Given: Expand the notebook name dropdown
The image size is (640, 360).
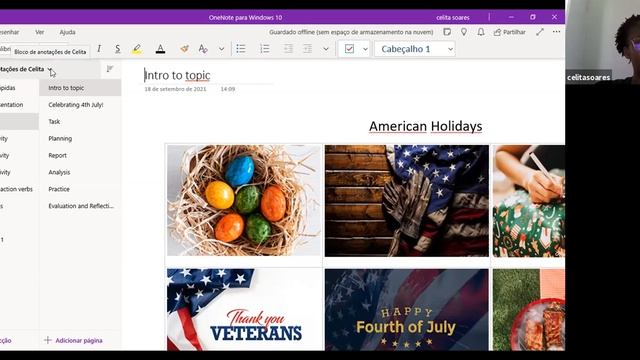Looking at the screenshot, I should [x=50, y=69].
